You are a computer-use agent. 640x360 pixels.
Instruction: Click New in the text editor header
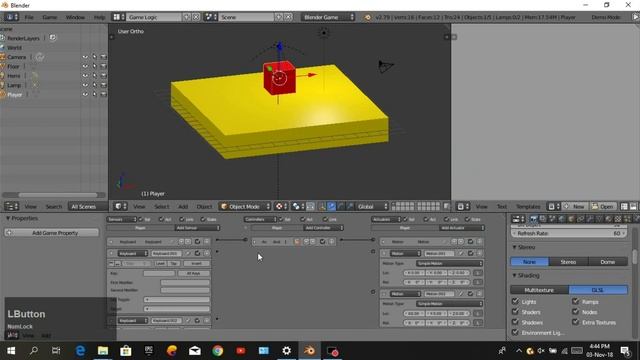[x=575, y=207]
